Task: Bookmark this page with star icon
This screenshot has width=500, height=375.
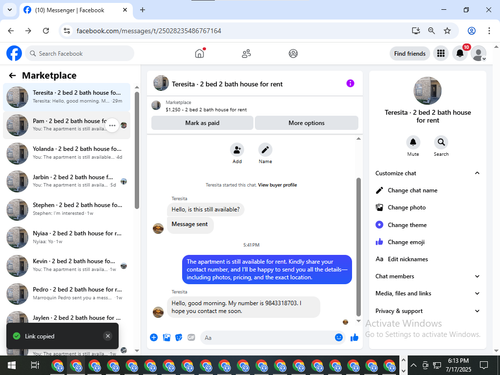Action: point(447,31)
